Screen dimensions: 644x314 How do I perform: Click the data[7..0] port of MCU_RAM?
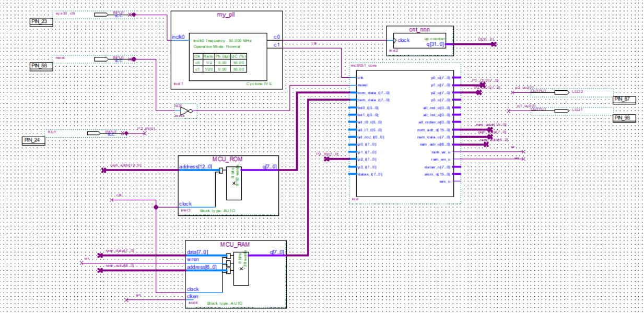[197, 252]
